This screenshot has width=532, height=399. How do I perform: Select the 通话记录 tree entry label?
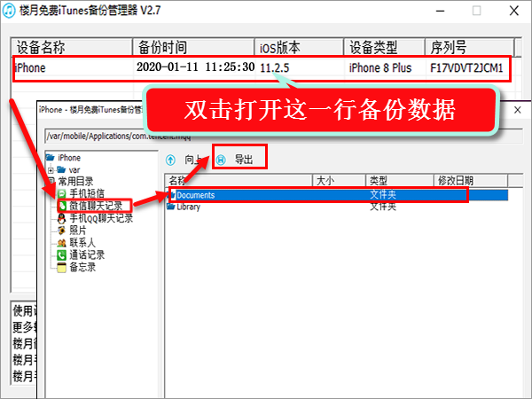[87, 254]
